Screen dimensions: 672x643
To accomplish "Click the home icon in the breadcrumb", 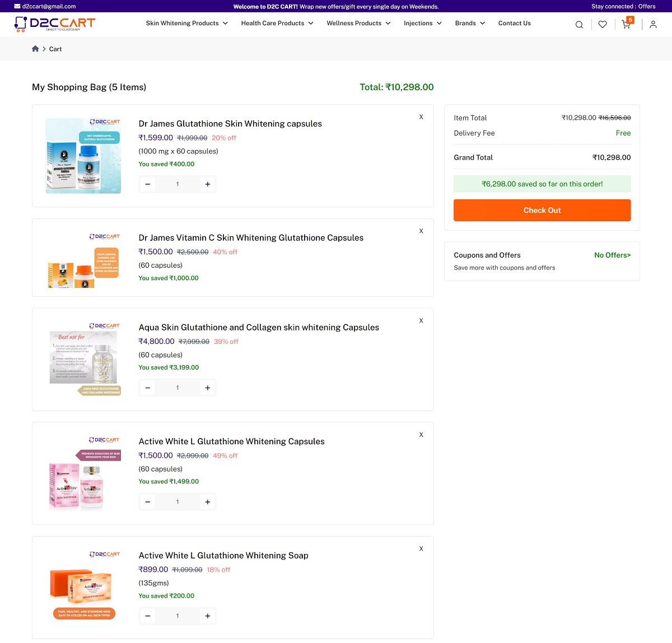I will [35, 49].
